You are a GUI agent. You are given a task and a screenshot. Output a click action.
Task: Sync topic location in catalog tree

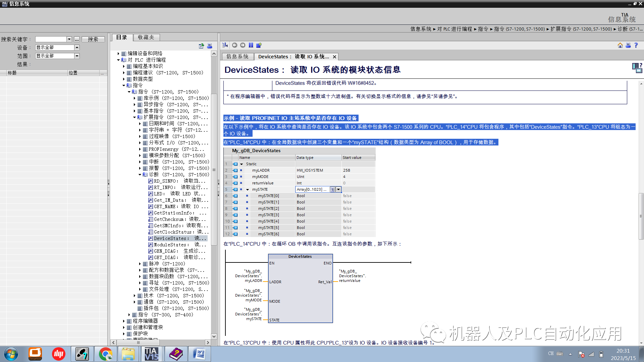[201, 46]
